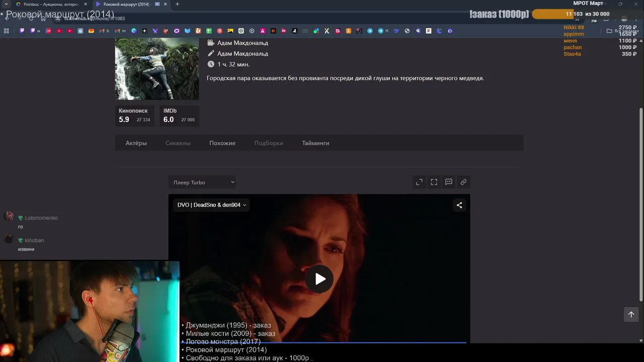Toggle fullscreen frame icon above the player

pyautogui.click(x=434, y=182)
